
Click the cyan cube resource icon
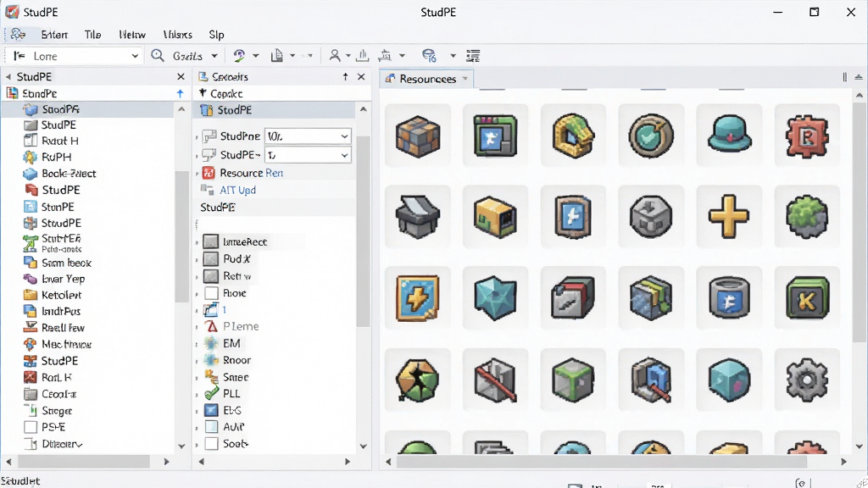(x=729, y=380)
